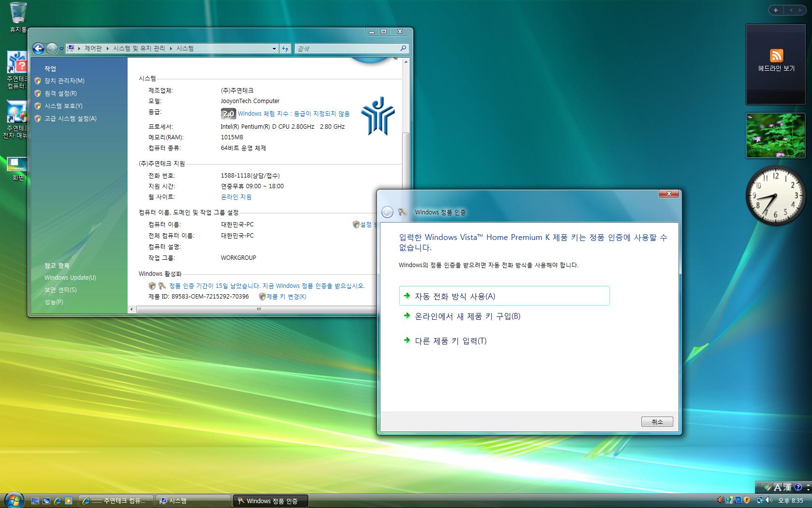Expand the address bar history dropdown

pyautogui.click(x=274, y=48)
